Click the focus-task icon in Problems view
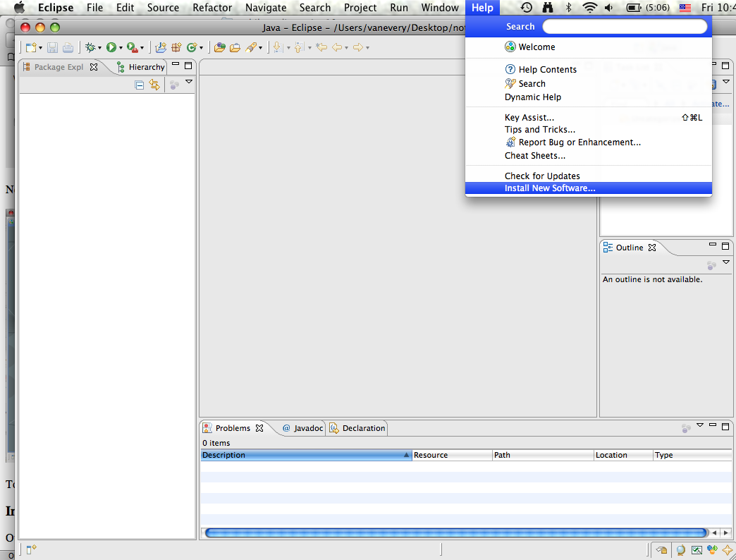The height and width of the screenshot is (560, 736). coord(686,428)
